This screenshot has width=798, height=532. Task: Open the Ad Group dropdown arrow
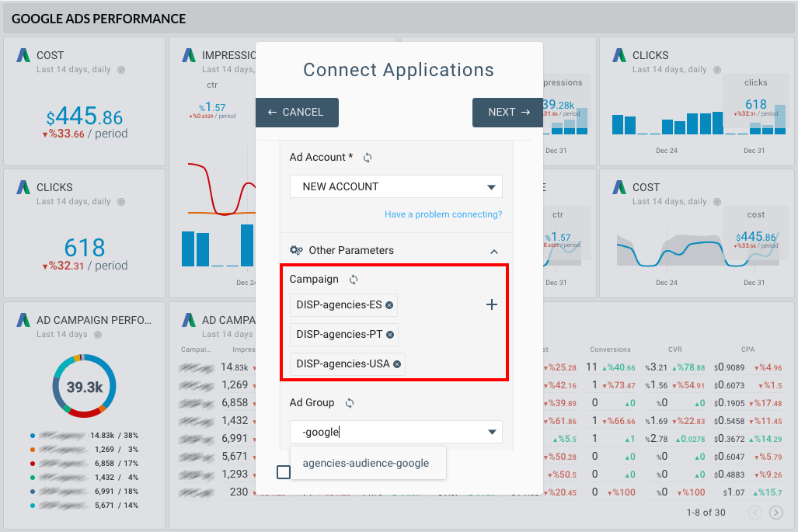coord(492,432)
